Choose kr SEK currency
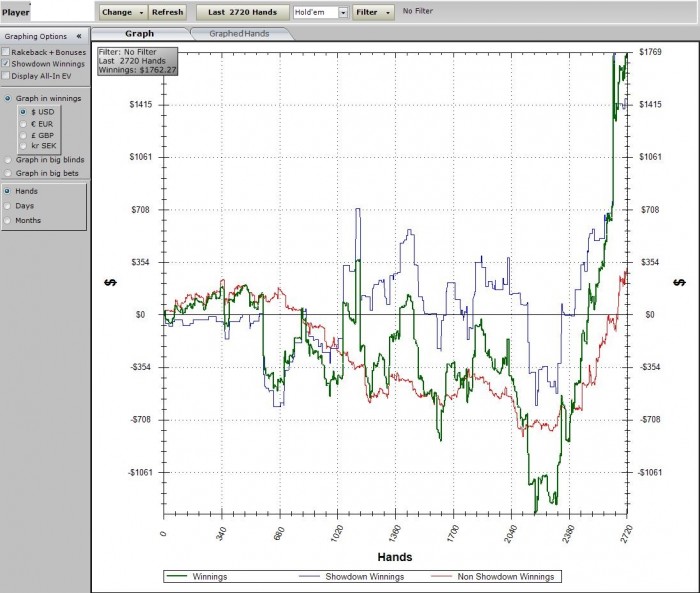 pyautogui.click(x=23, y=146)
